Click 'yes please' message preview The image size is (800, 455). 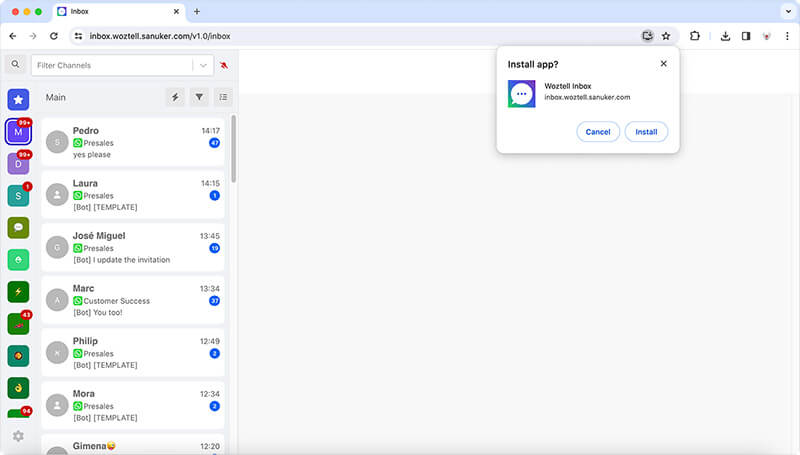click(x=92, y=155)
